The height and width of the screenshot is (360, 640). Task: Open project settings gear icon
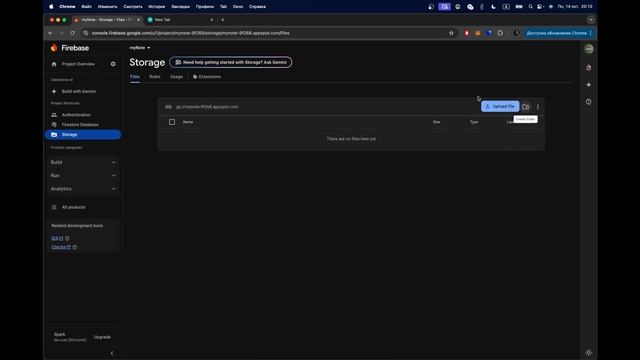coord(113,64)
